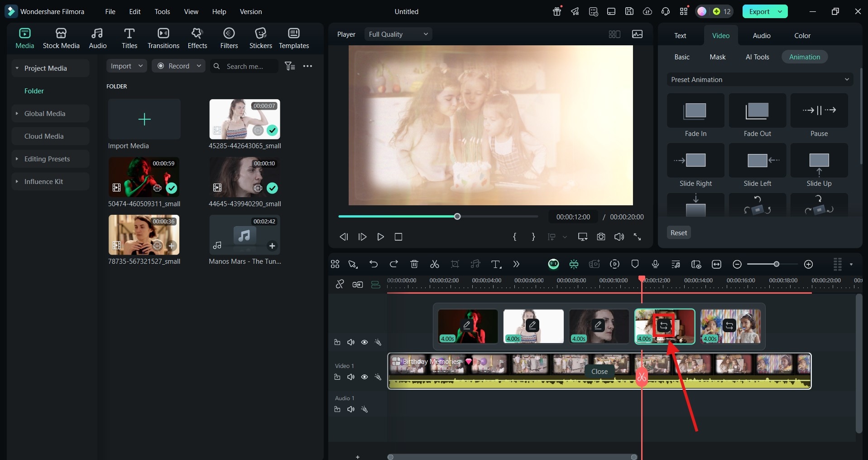Click Import Media add tile
This screenshot has height=460, width=868.
pos(144,119)
